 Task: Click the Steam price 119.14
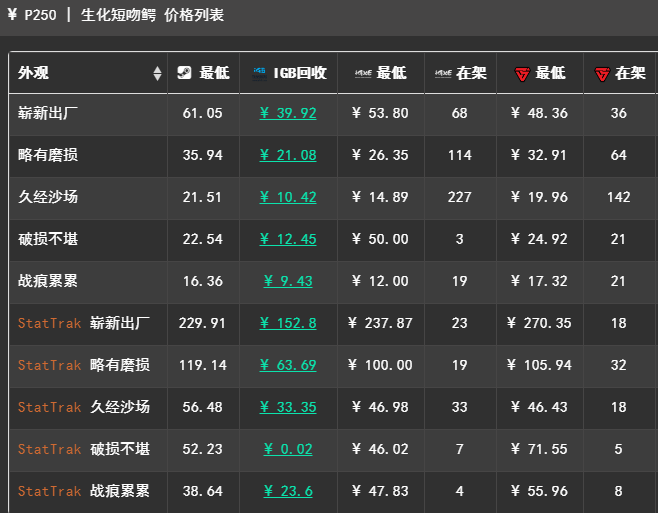(202, 365)
